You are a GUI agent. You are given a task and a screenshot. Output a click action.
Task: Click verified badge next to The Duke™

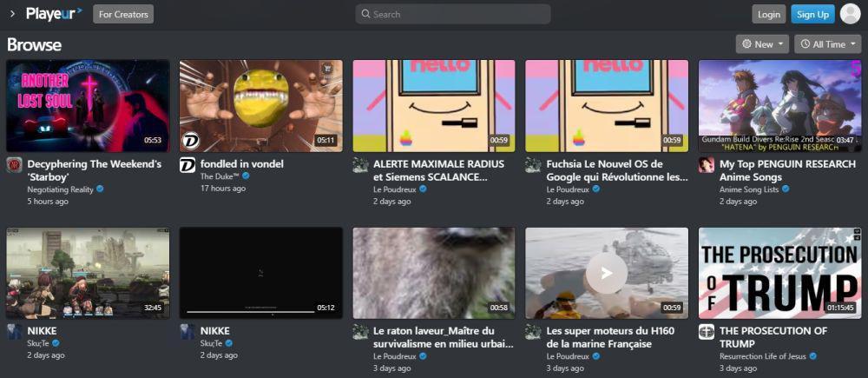pyautogui.click(x=246, y=176)
